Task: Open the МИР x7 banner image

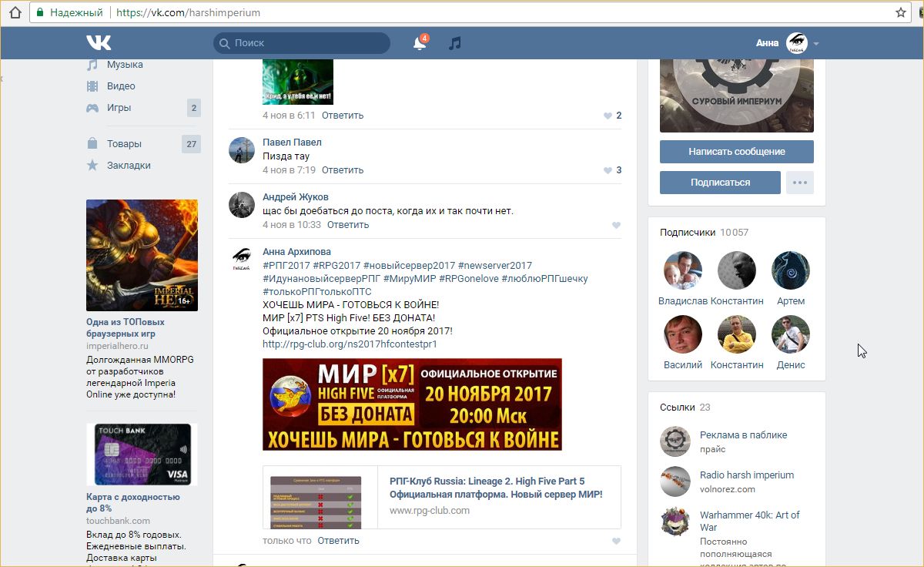Action: [412, 404]
